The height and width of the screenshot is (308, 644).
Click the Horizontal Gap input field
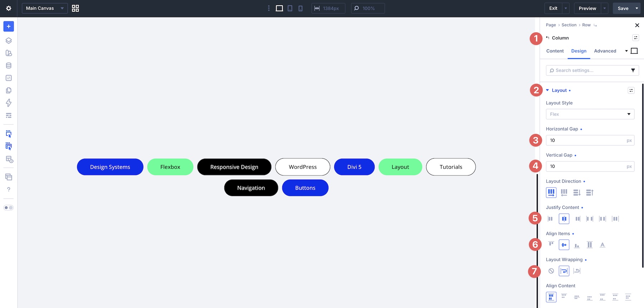[x=590, y=140]
